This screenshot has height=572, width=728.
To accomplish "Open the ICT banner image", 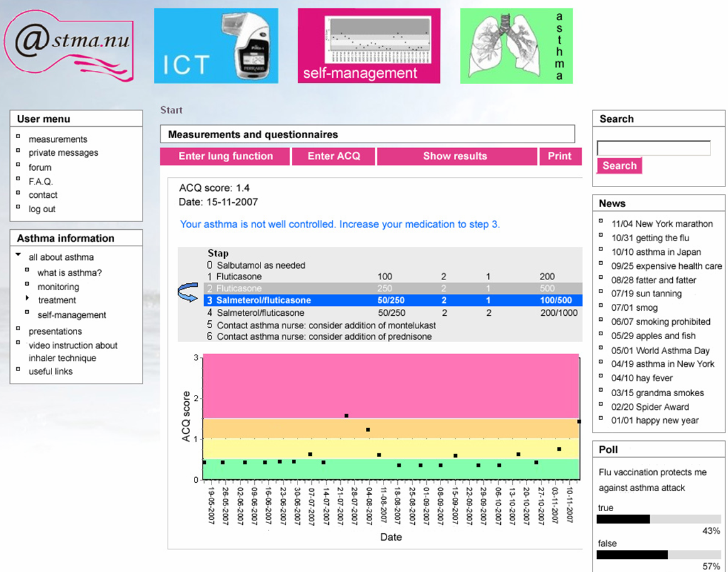I will click(x=216, y=46).
